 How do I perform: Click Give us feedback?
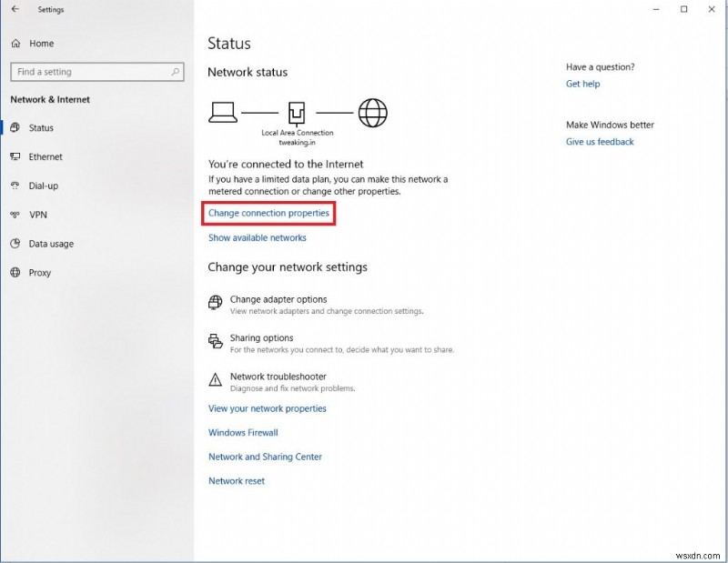[x=599, y=141]
